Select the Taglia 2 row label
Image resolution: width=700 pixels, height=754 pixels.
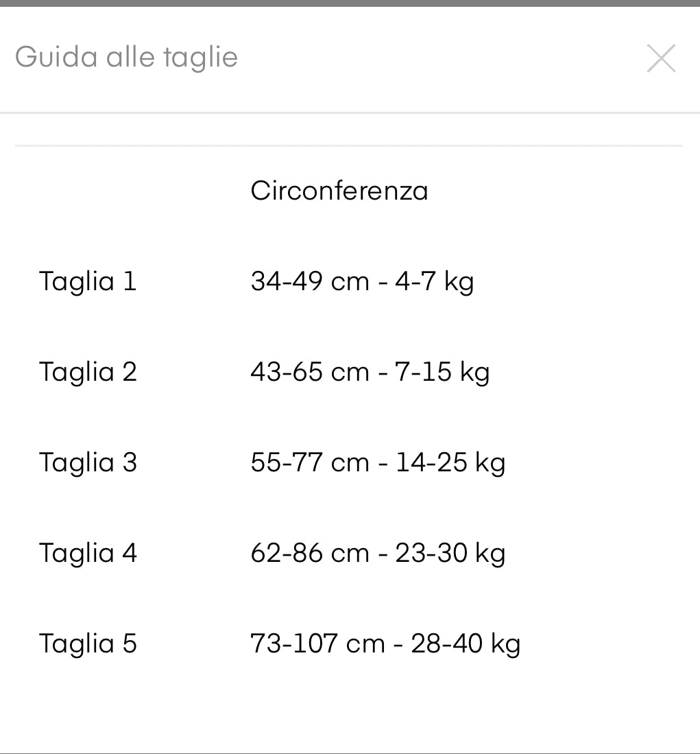(88, 372)
